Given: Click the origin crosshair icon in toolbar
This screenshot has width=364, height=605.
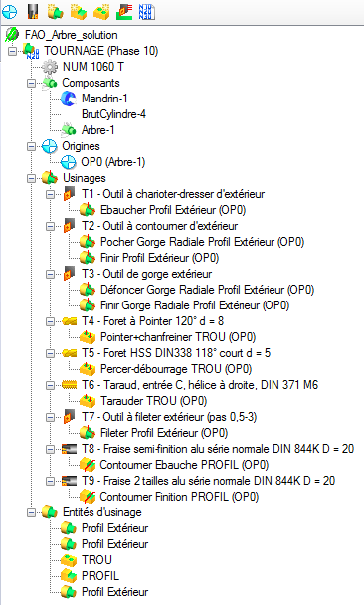Looking at the screenshot, I should (x=9, y=12).
